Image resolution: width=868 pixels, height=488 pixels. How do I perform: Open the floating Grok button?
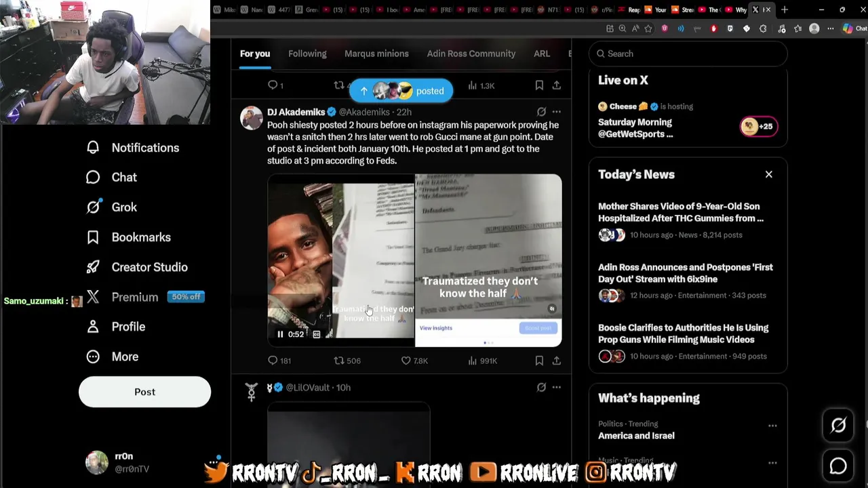[x=838, y=425]
